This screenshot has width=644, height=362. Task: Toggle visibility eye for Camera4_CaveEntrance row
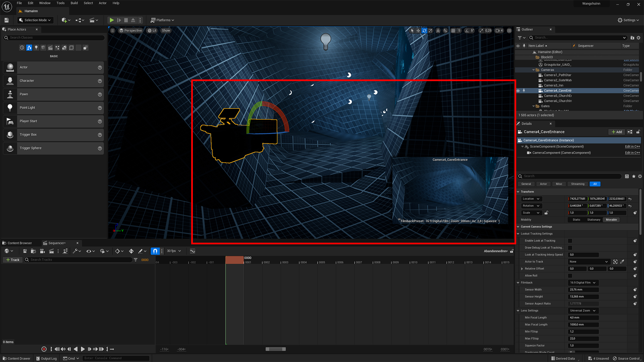518,90
